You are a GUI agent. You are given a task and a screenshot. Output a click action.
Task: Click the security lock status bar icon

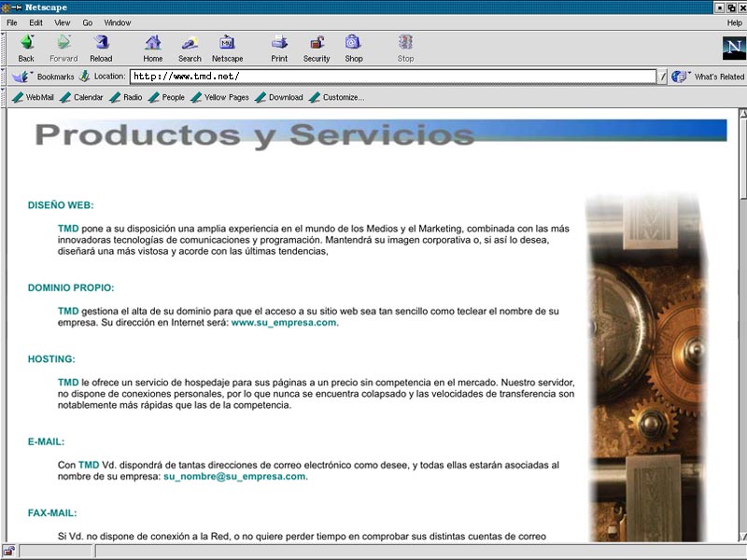tap(8, 551)
